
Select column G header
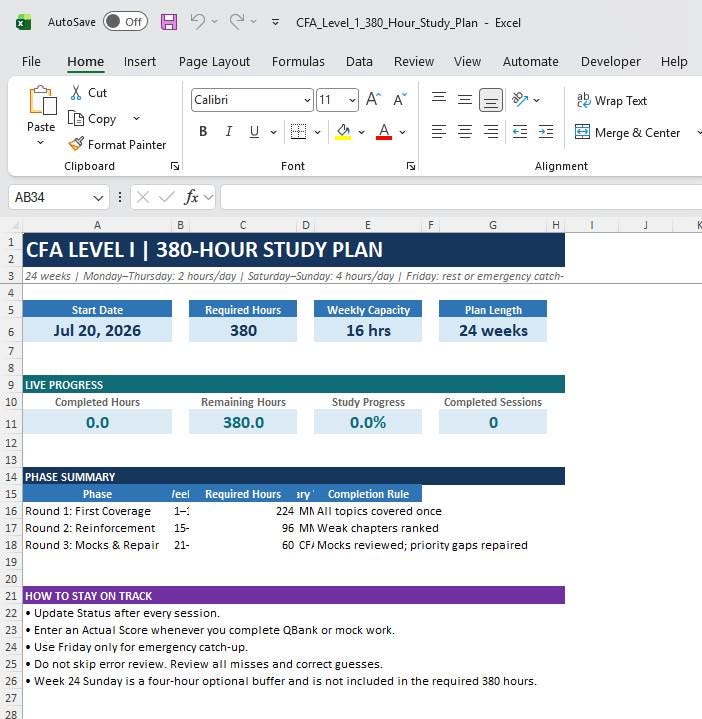[492, 225]
